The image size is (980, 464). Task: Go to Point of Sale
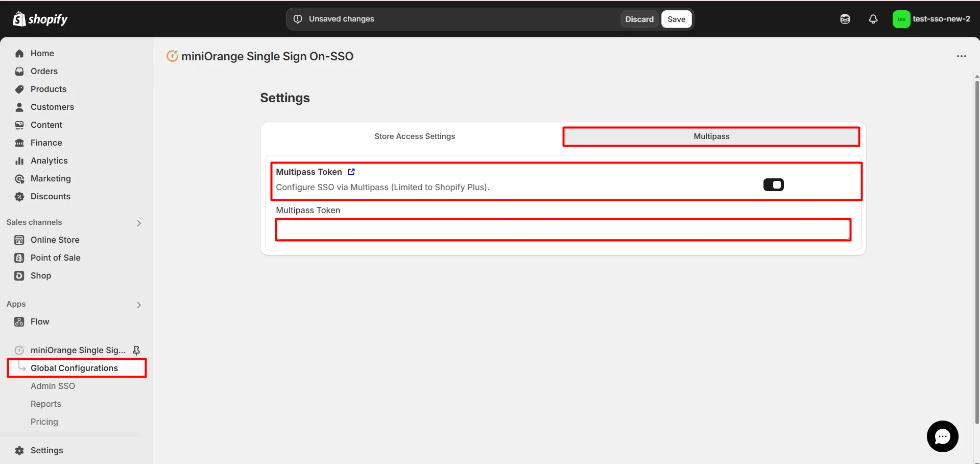tap(55, 258)
